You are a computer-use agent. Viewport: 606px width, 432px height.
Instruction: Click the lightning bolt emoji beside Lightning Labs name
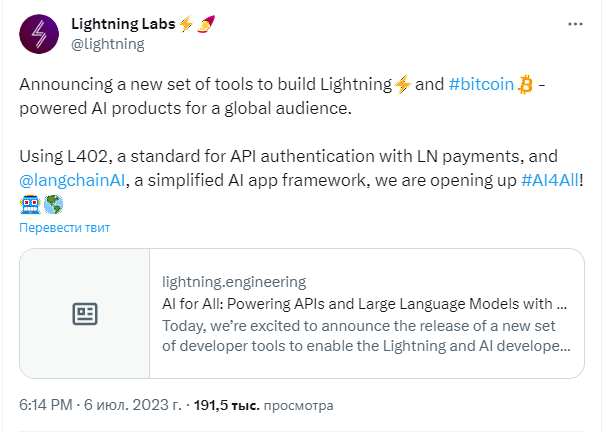[187, 23]
